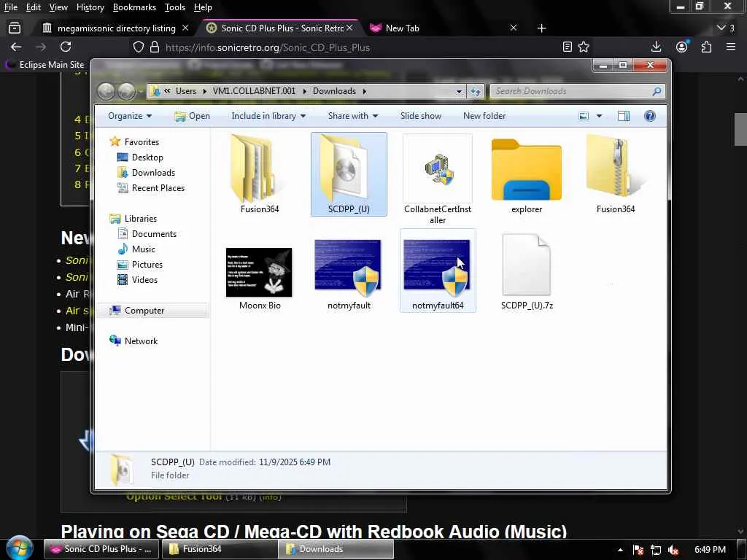
Task: Show hidden tray icons arrow
Action: 620,550
